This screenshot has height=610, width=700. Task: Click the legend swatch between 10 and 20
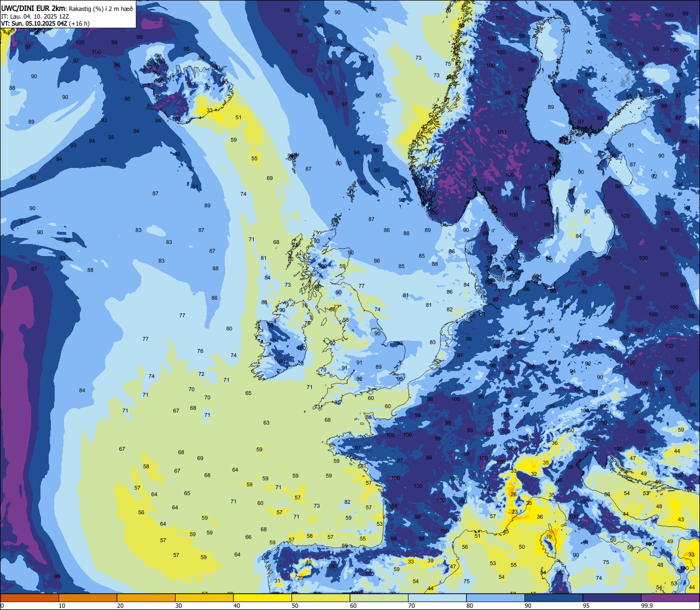pyautogui.click(x=87, y=597)
